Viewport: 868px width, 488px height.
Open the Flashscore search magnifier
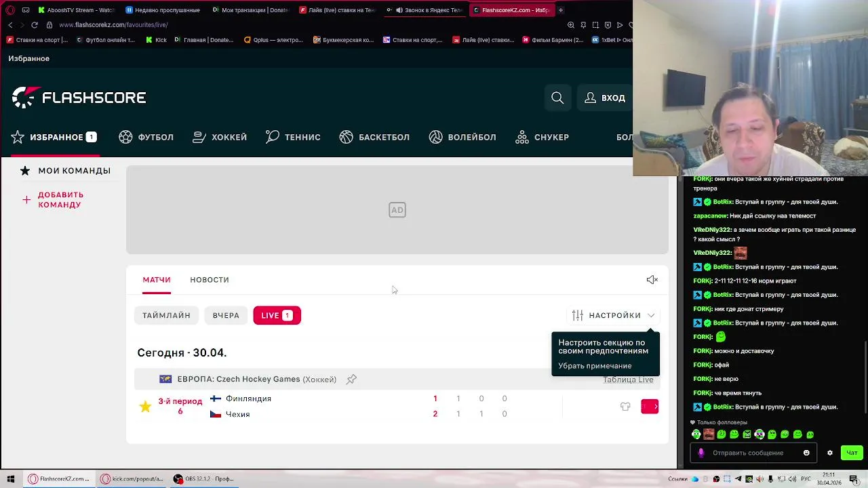click(x=557, y=98)
